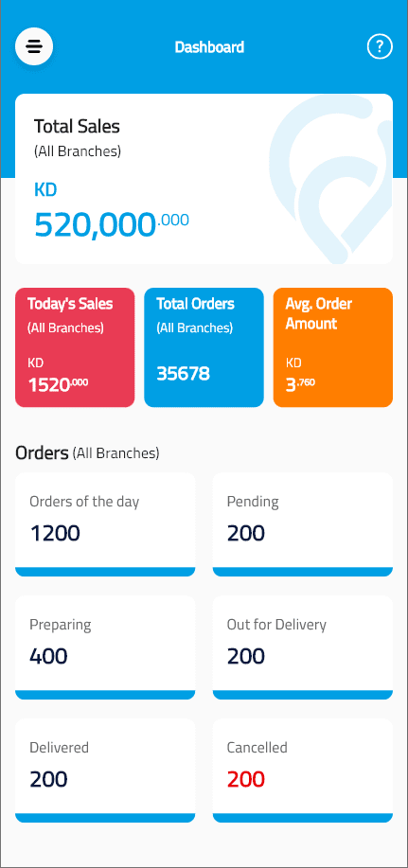Click the Orders (All Branches) section heading
The height and width of the screenshot is (868, 408).
pos(87,453)
